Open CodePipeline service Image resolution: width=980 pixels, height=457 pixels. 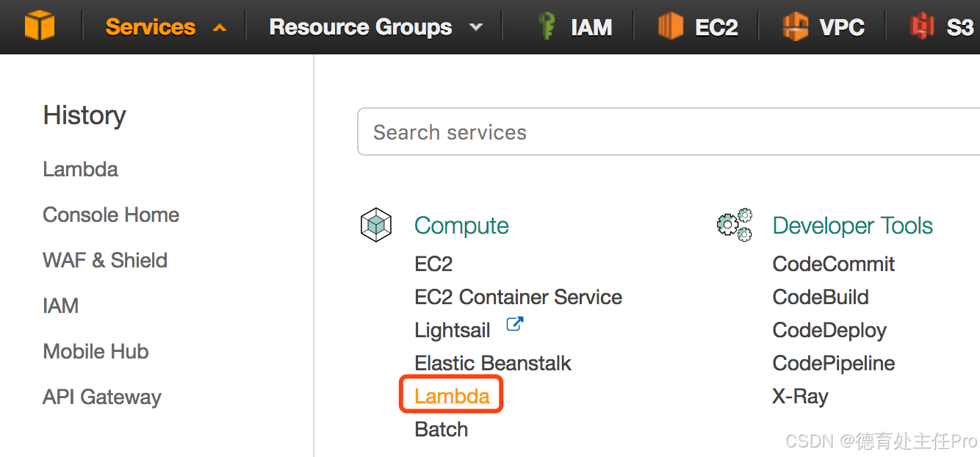(x=834, y=363)
